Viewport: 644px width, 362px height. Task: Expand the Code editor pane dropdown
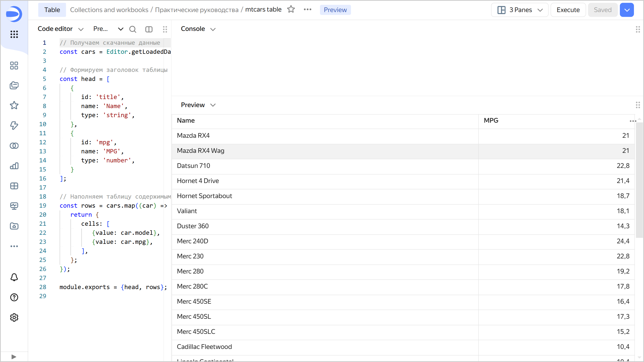80,29
